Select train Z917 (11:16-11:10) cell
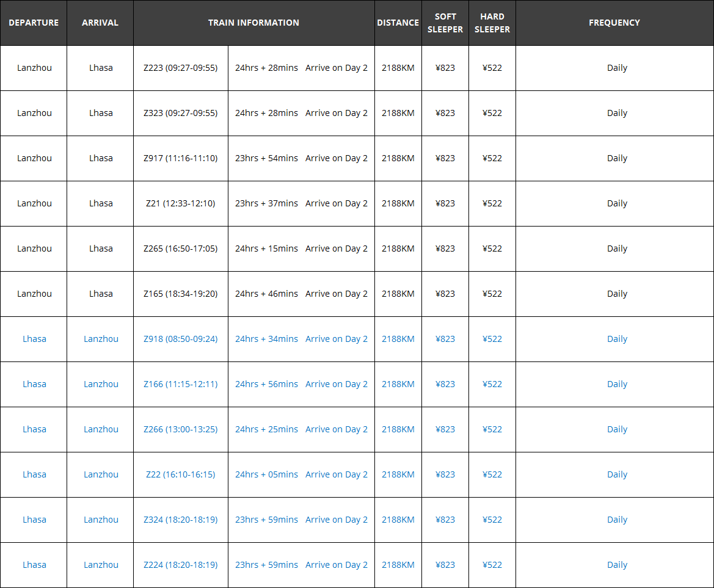The height and width of the screenshot is (588, 714). pos(180,158)
